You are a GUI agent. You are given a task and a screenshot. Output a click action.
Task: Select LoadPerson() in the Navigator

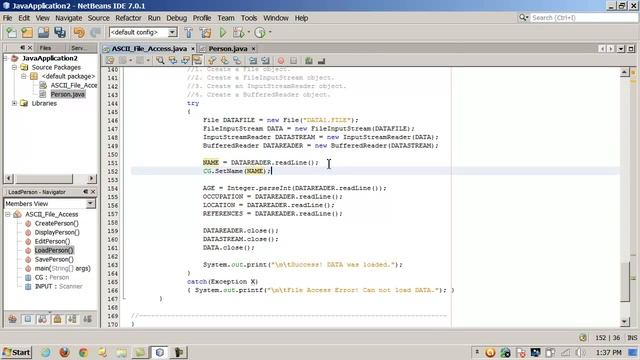(54, 250)
